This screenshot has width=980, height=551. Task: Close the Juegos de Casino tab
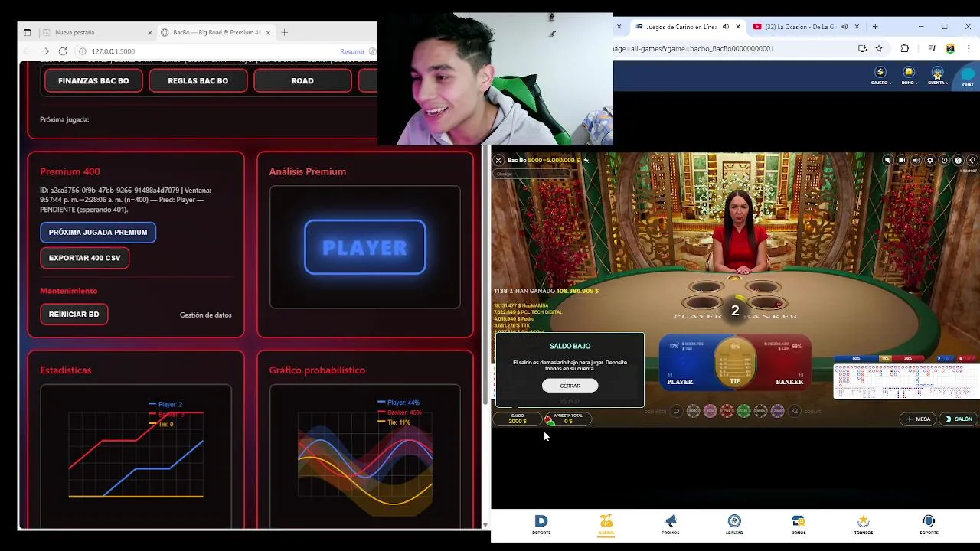tap(738, 27)
